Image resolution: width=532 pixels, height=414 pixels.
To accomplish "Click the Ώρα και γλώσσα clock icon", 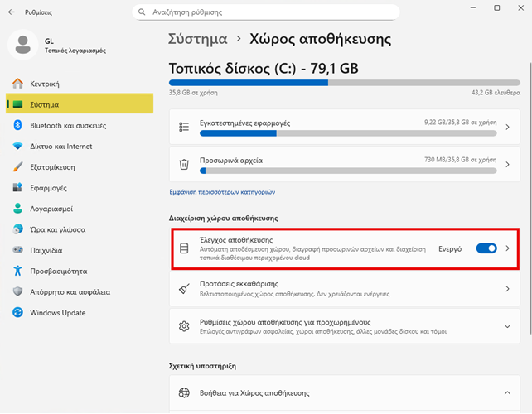I will click(17, 229).
